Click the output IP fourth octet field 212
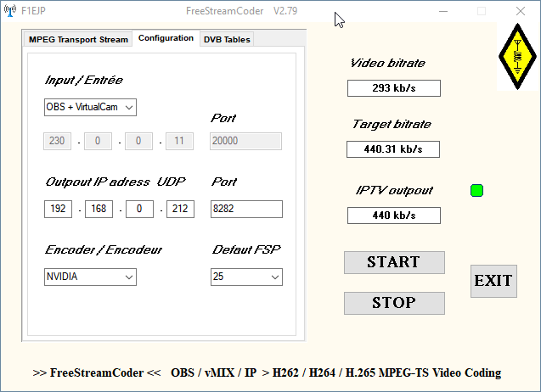Image resolution: width=541 pixels, height=392 pixels. [x=180, y=209]
